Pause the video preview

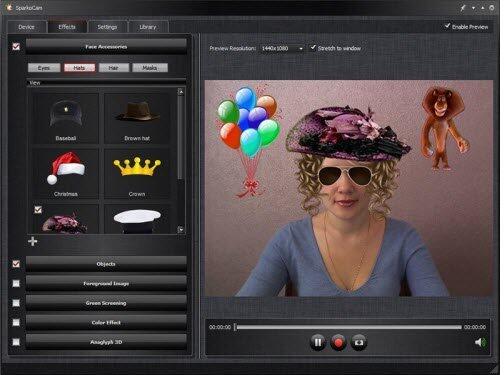(x=318, y=342)
